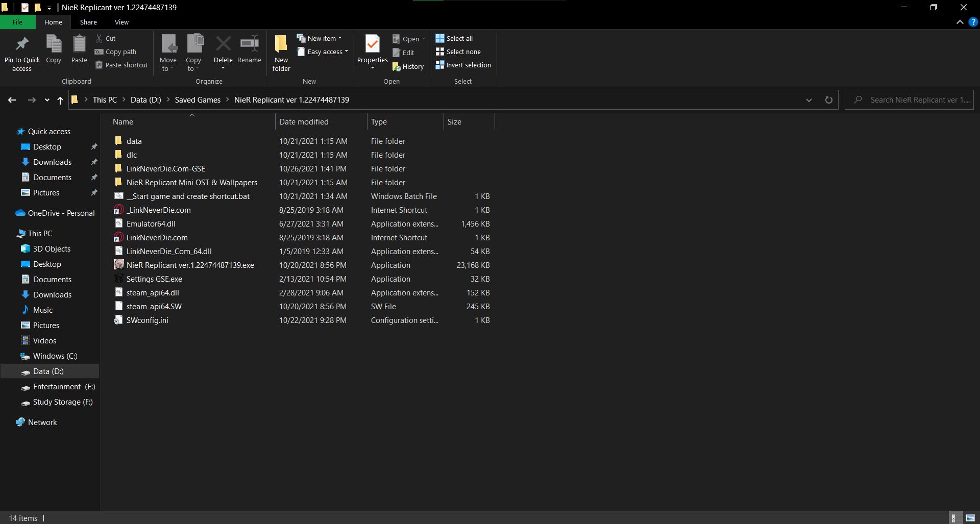Go up one folder level with up arrow
Screen dimensions: 980x524
[60, 100]
